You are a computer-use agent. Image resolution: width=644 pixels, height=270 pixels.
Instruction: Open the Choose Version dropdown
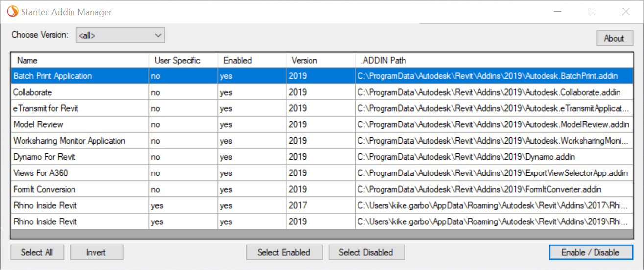point(120,35)
